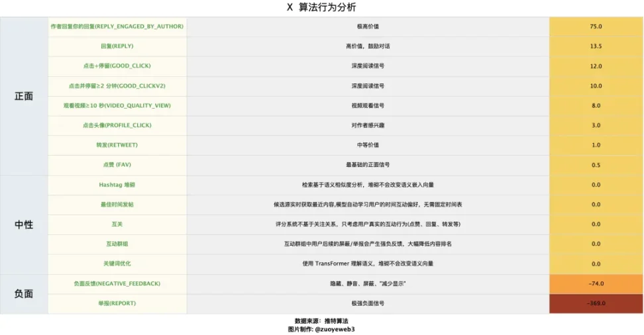Click the dark red -369.0 score cell
644x335 pixels.
point(595,303)
